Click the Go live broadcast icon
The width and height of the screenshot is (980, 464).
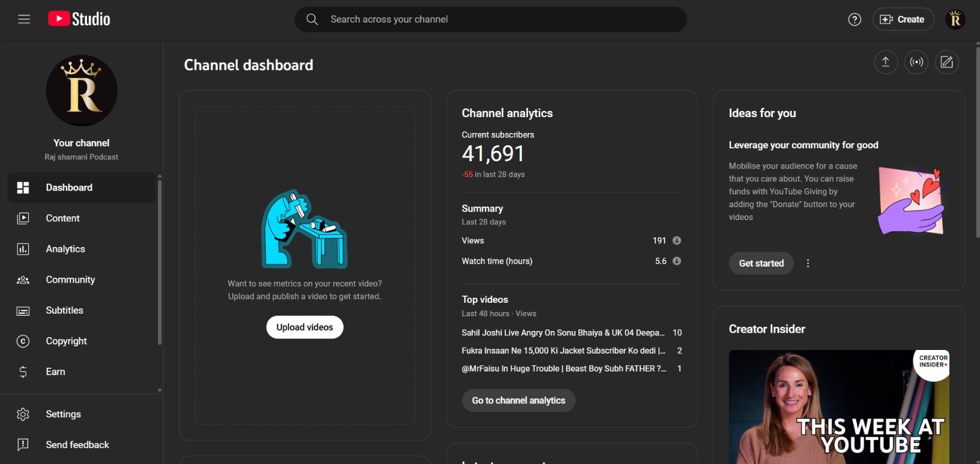[x=916, y=62]
